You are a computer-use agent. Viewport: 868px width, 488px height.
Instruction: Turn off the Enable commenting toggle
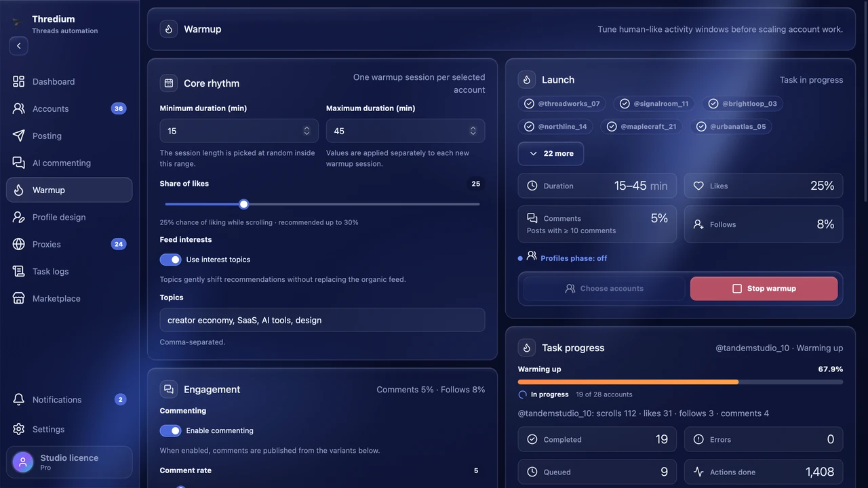tap(170, 430)
